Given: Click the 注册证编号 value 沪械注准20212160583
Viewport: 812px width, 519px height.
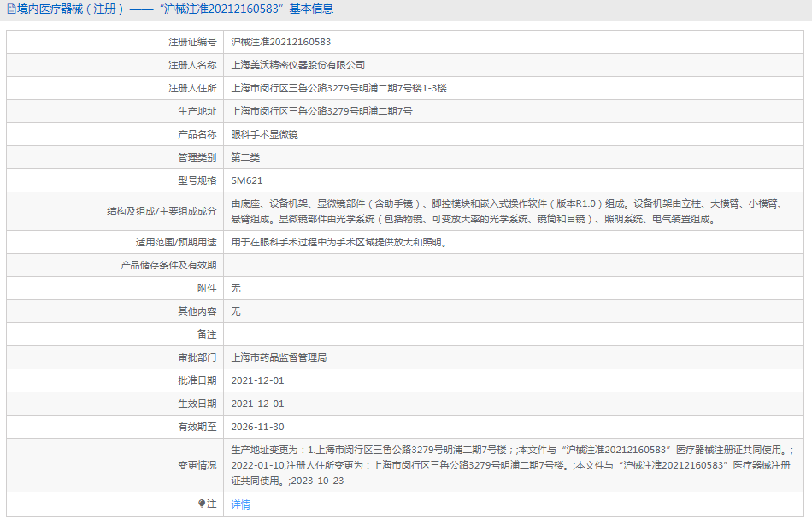Looking at the screenshot, I should coord(281,42).
